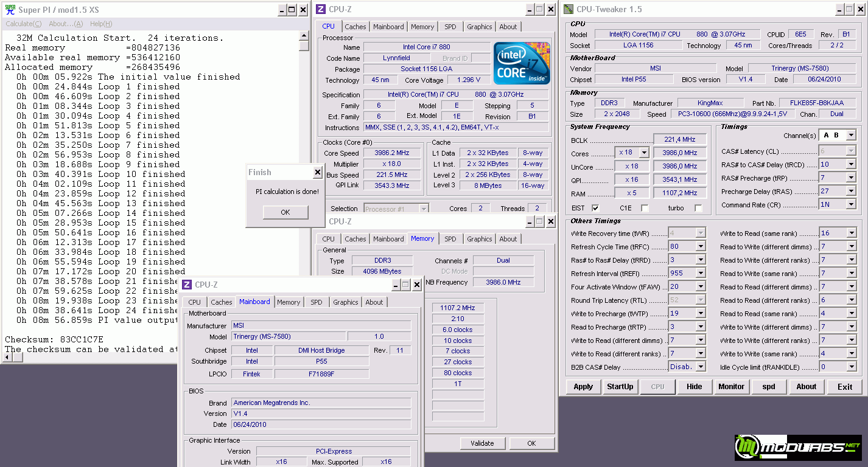Viewport: 868px width, 467px height.
Task: Open the Write to Precharge (tWTP) dropdown
Action: (x=701, y=314)
